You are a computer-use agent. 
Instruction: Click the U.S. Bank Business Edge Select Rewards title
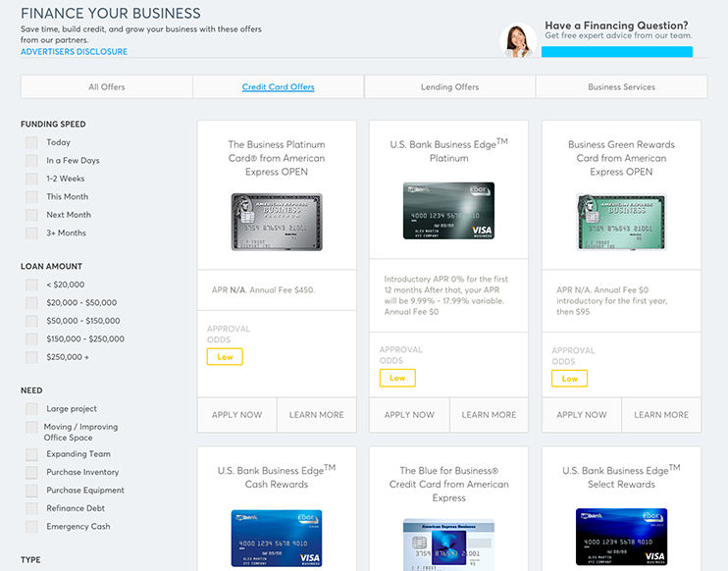(621, 477)
